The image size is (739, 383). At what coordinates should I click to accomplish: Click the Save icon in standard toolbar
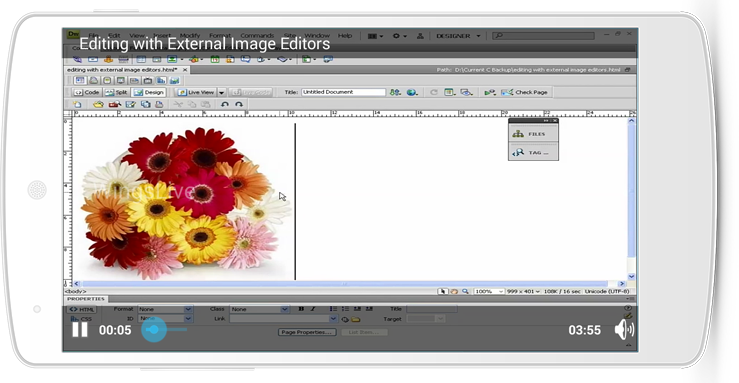131,105
